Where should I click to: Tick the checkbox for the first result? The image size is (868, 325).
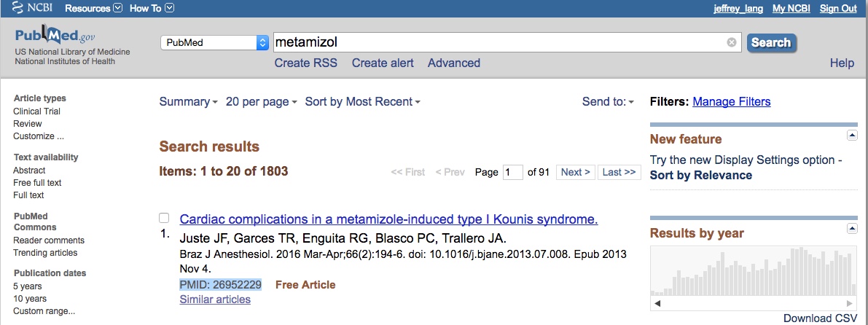click(x=164, y=218)
